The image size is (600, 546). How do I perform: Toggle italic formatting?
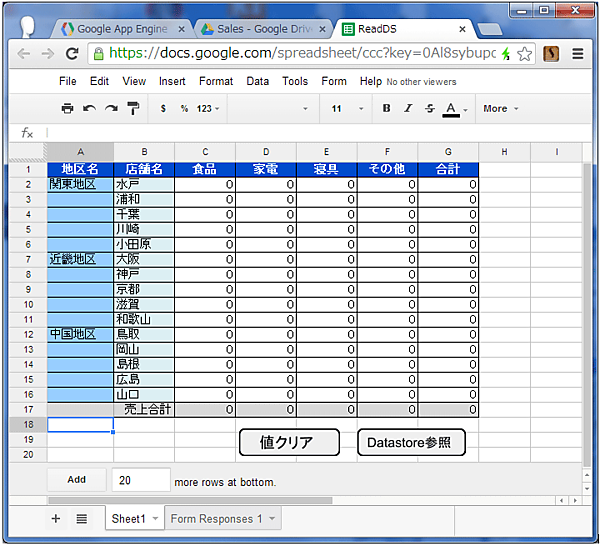click(408, 108)
